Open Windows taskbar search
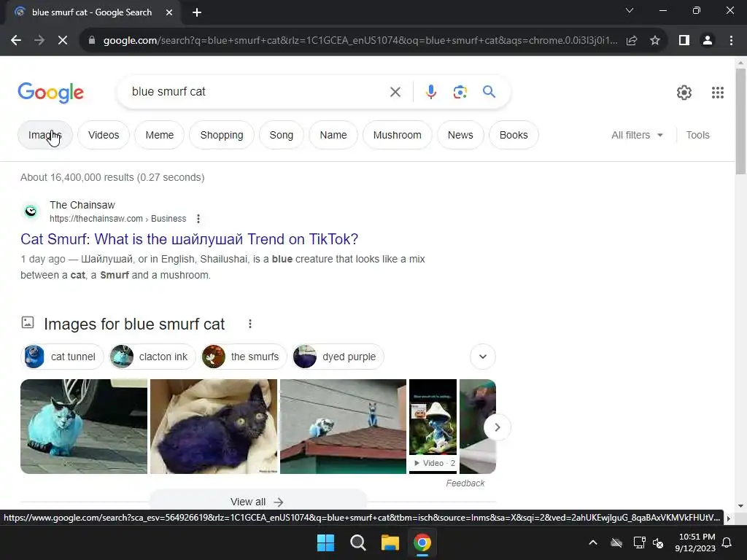 pos(357,542)
